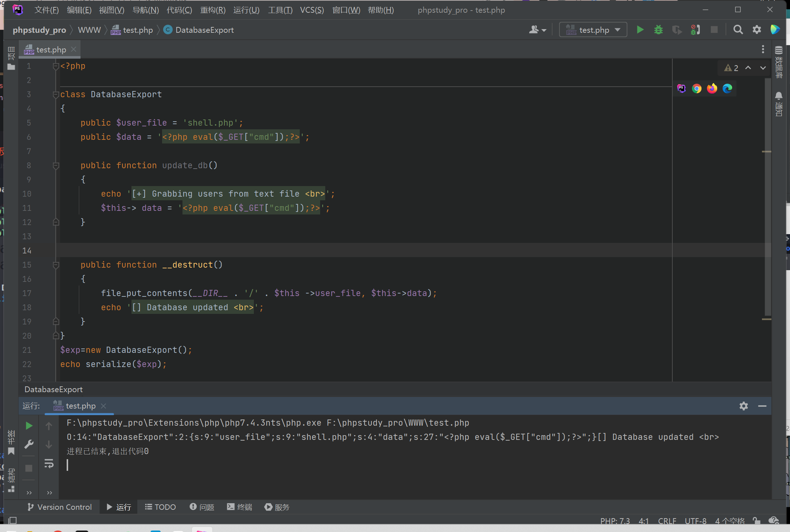Collapse the update_db function fold marker
This screenshot has width=790, height=532.
[56, 166]
